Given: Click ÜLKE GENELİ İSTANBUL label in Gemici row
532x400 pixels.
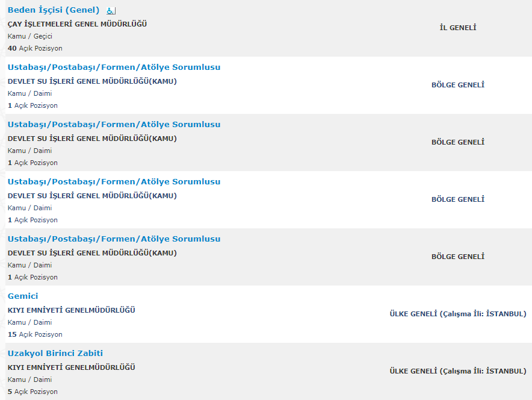Looking at the screenshot, I should [x=458, y=314].
